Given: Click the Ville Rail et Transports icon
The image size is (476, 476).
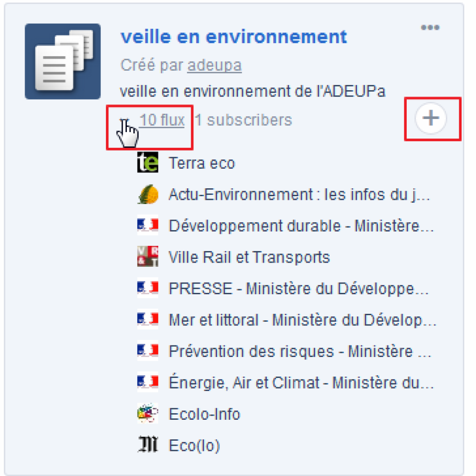Looking at the screenshot, I should pyautogui.click(x=148, y=257).
